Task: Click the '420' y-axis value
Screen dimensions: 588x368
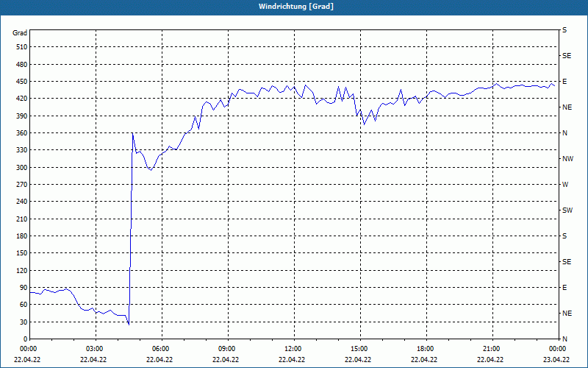Action: coord(22,99)
